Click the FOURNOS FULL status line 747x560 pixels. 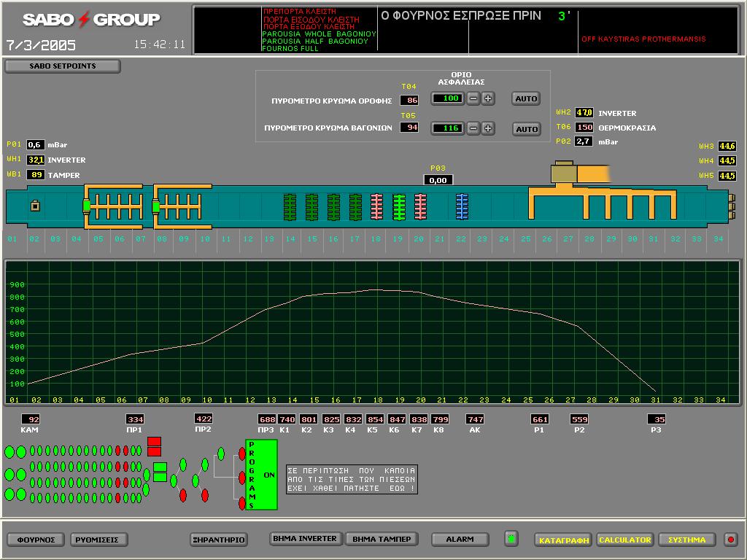[x=290, y=49]
